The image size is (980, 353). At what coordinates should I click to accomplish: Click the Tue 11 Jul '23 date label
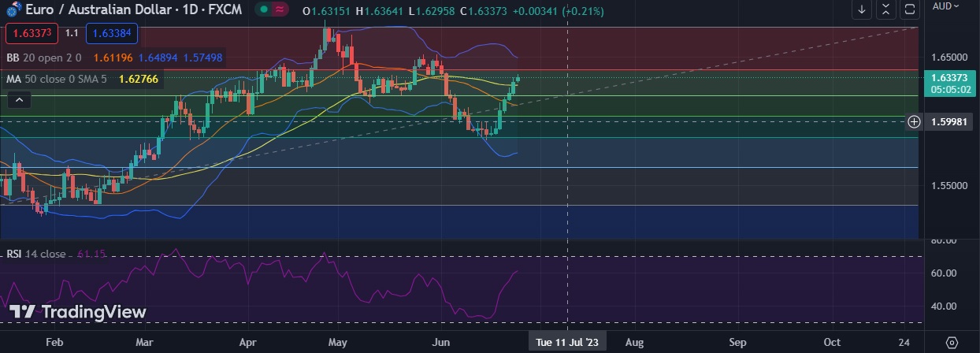tap(568, 343)
